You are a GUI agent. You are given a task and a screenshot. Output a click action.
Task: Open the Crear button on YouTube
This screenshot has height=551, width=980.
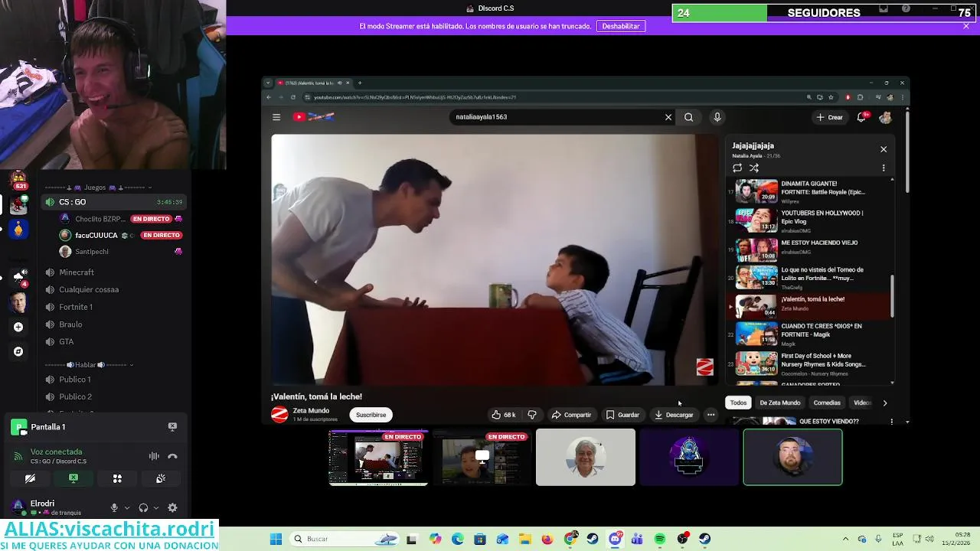tap(829, 117)
